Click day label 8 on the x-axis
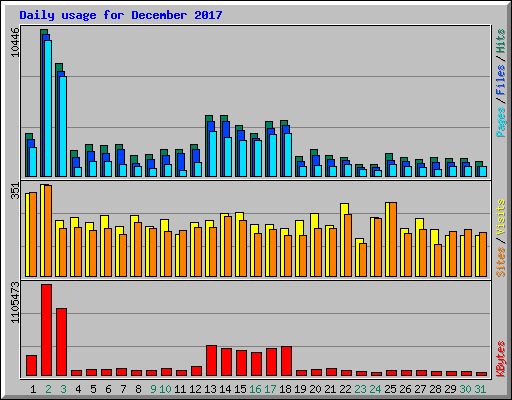 tap(138, 389)
